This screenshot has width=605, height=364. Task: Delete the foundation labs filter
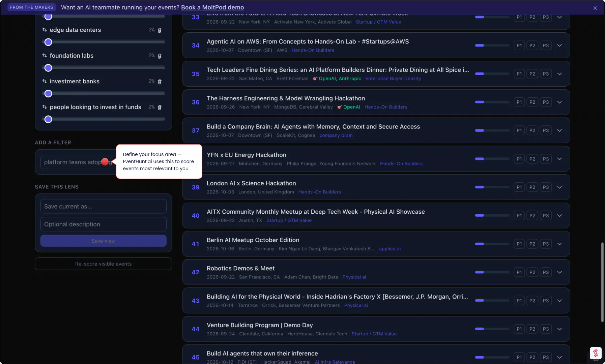[160, 56]
